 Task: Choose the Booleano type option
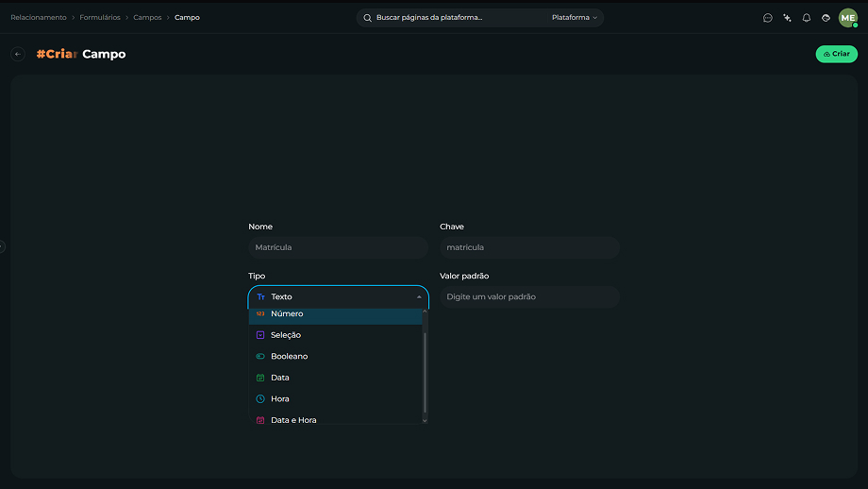point(336,356)
